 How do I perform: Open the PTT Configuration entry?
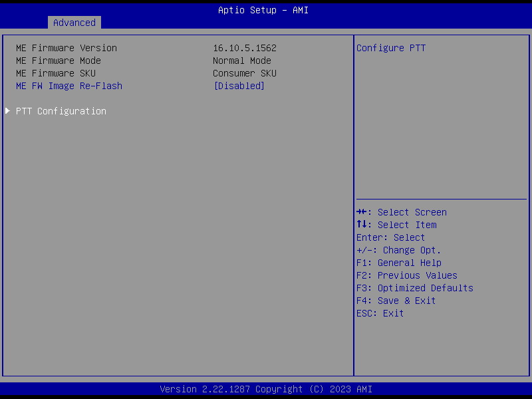(x=61, y=111)
